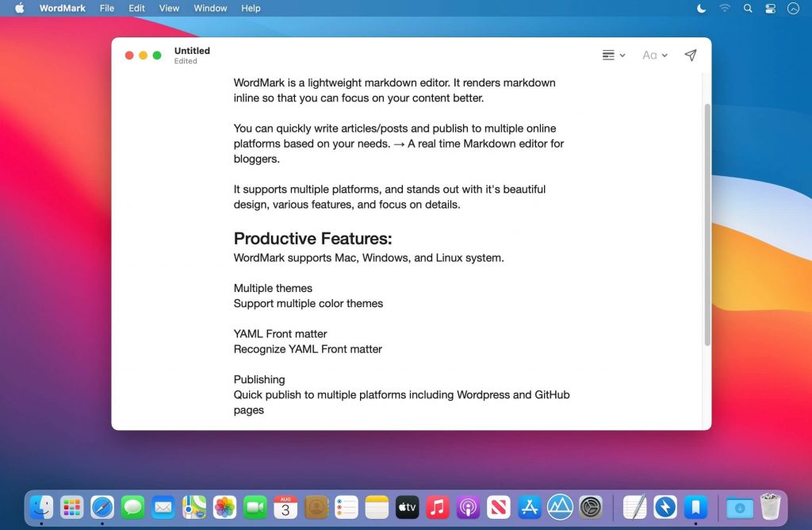Open the Trash in dock
Image resolution: width=812 pixels, height=530 pixels.
coord(770,507)
